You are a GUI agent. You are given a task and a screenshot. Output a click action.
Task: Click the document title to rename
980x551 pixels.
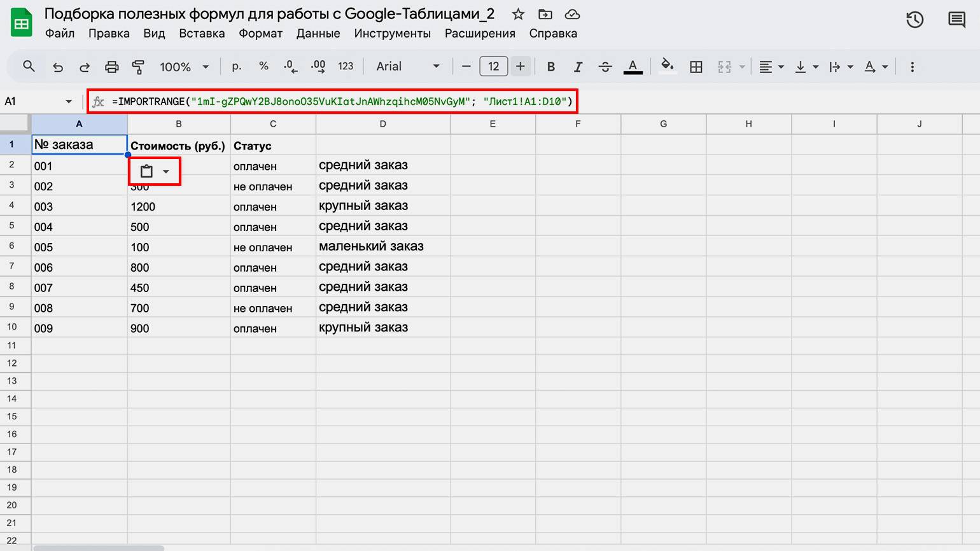269,14
